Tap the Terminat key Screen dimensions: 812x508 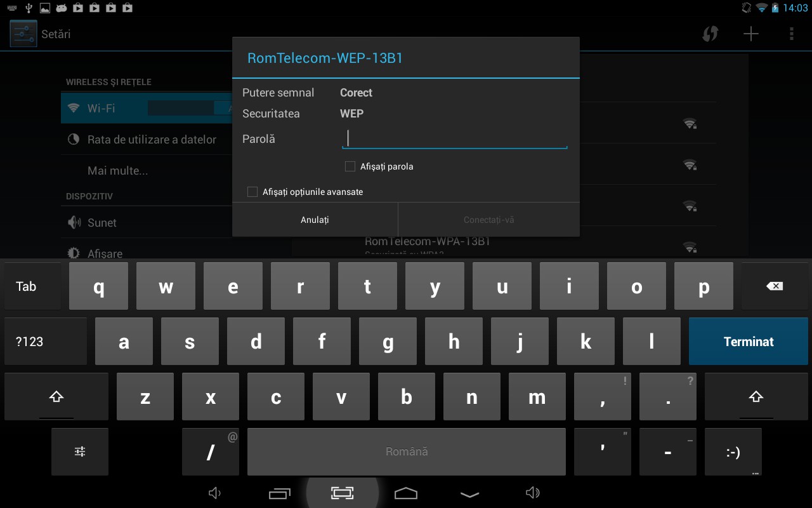(749, 342)
